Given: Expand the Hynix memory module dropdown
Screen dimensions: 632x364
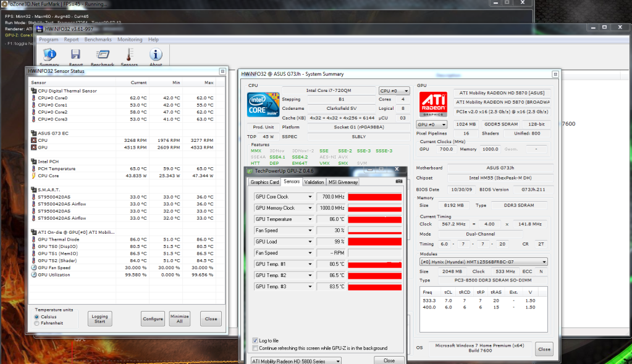Looking at the screenshot, I should (483, 262).
